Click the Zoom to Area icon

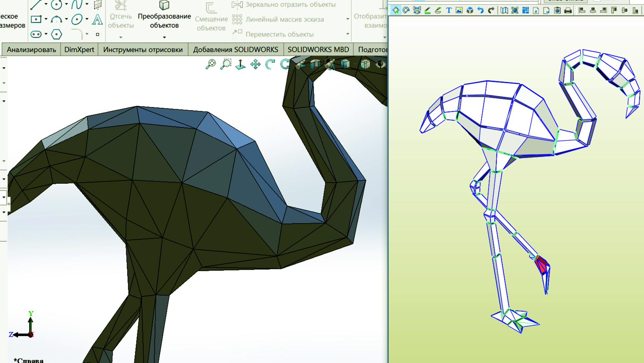click(x=225, y=64)
